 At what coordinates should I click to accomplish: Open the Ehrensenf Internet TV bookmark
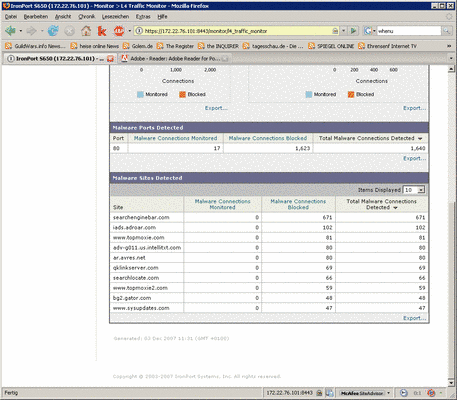(387, 46)
